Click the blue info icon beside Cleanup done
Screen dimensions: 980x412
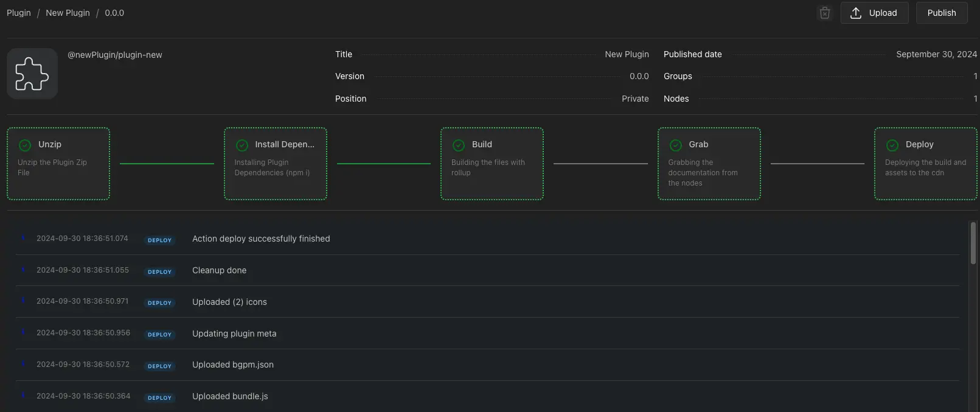(23, 269)
